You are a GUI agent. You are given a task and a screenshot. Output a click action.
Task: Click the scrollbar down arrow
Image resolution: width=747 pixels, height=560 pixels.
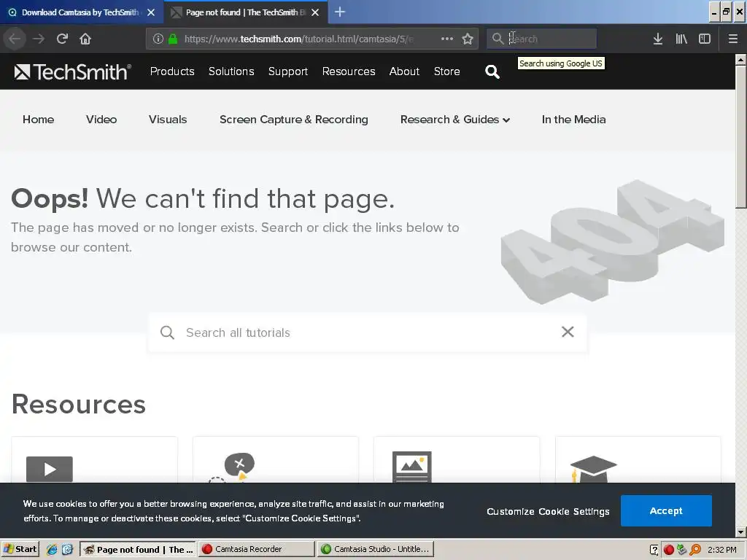coord(740,532)
